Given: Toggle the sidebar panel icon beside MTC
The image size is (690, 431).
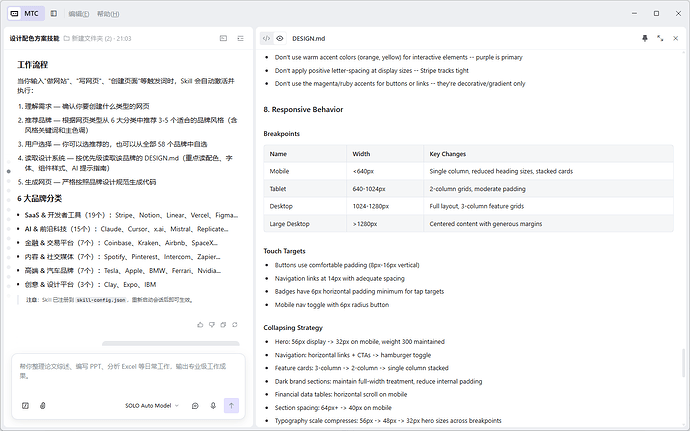Looking at the screenshot, I should [x=54, y=14].
